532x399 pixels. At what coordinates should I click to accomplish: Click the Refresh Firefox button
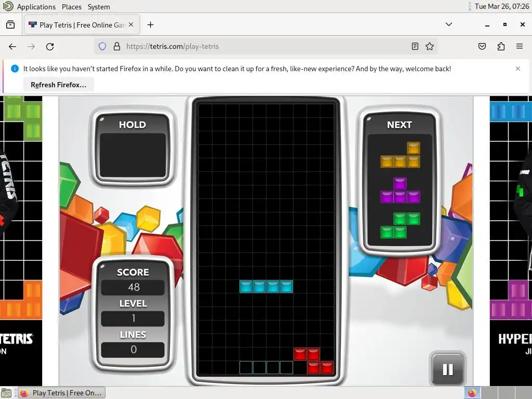tap(58, 85)
